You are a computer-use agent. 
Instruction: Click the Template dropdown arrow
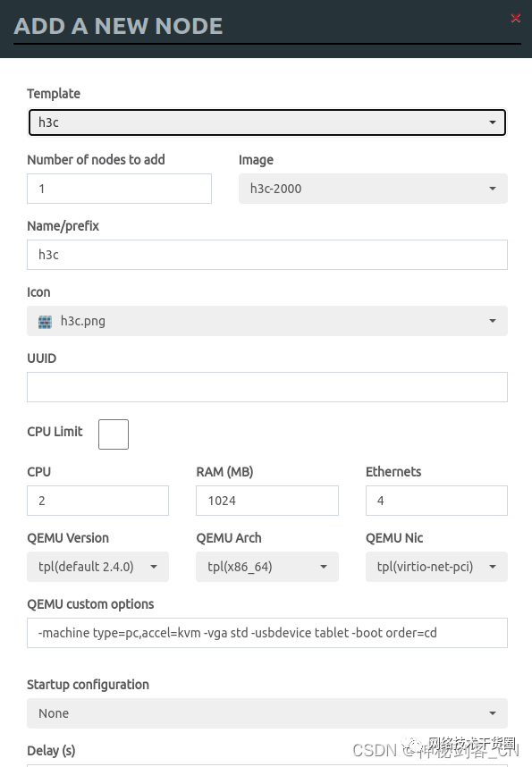click(x=492, y=122)
